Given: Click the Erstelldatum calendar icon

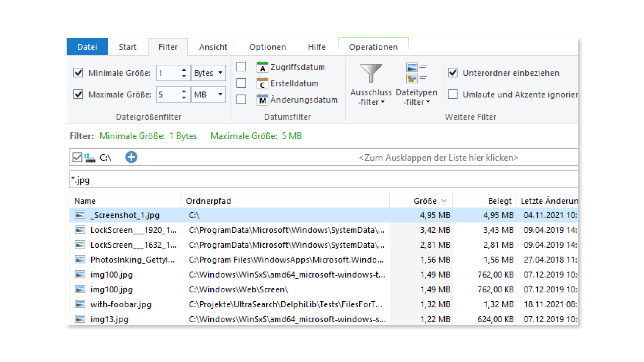Looking at the screenshot, I should [262, 84].
